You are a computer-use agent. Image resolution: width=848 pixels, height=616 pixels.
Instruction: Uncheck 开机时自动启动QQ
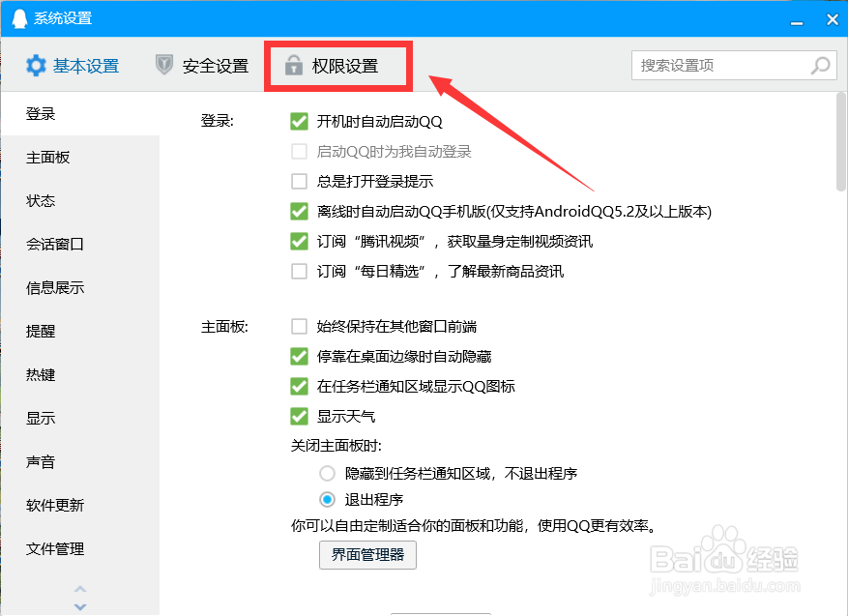coord(299,122)
